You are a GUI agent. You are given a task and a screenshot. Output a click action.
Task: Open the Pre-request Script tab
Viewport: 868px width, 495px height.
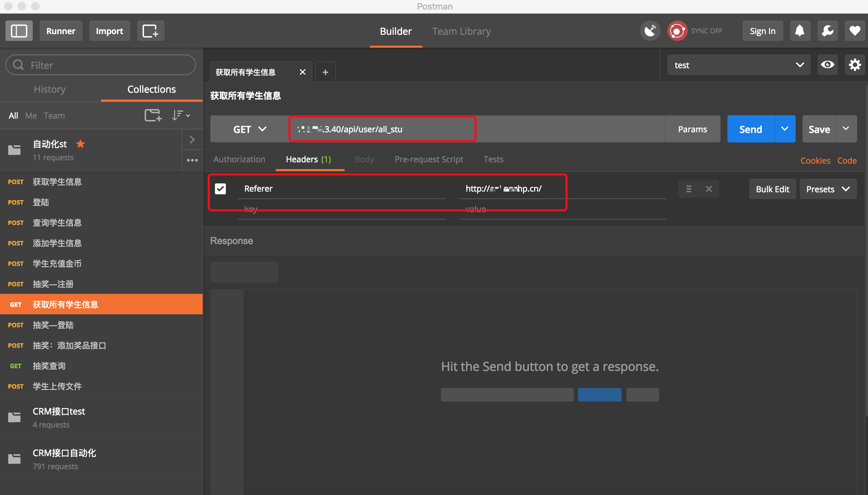tap(429, 159)
